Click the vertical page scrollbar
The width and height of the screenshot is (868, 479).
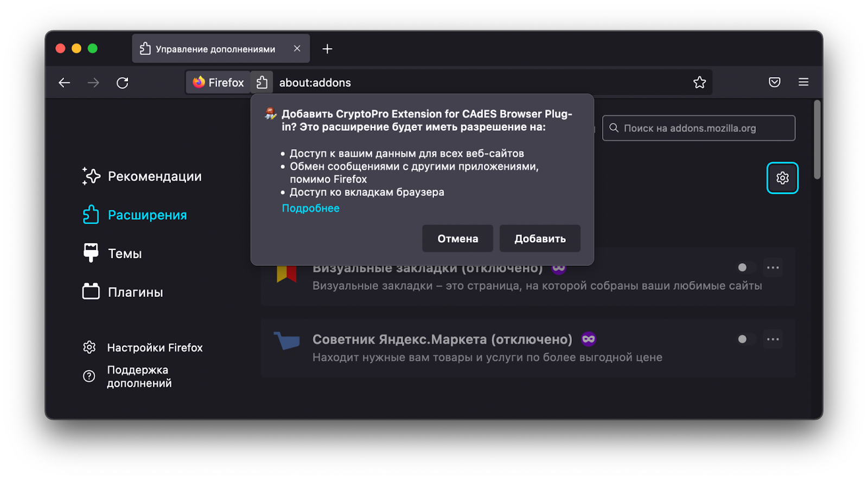pyautogui.click(x=817, y=140)
